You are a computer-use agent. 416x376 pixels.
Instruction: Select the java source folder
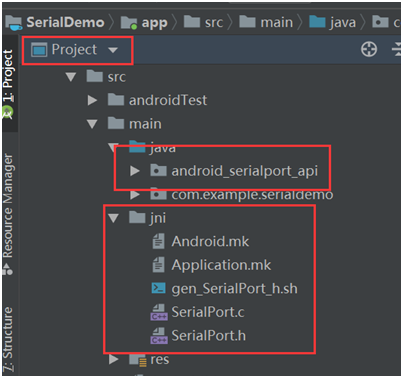pyautogui.click(x=162, y=148)
